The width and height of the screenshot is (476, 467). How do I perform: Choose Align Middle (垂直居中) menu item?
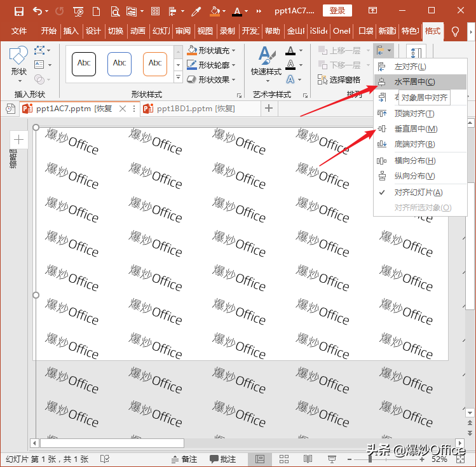click(420, 128)
